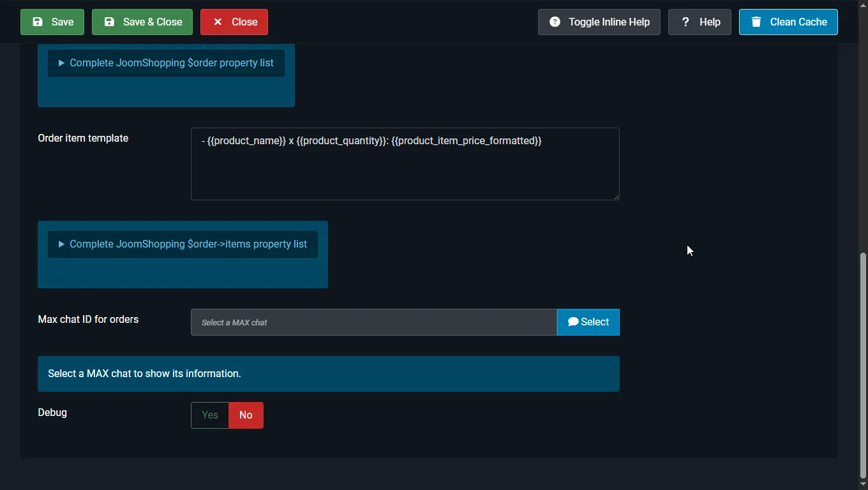
Task: Click the chat bubble icon on Select
Action: point(573,322)
